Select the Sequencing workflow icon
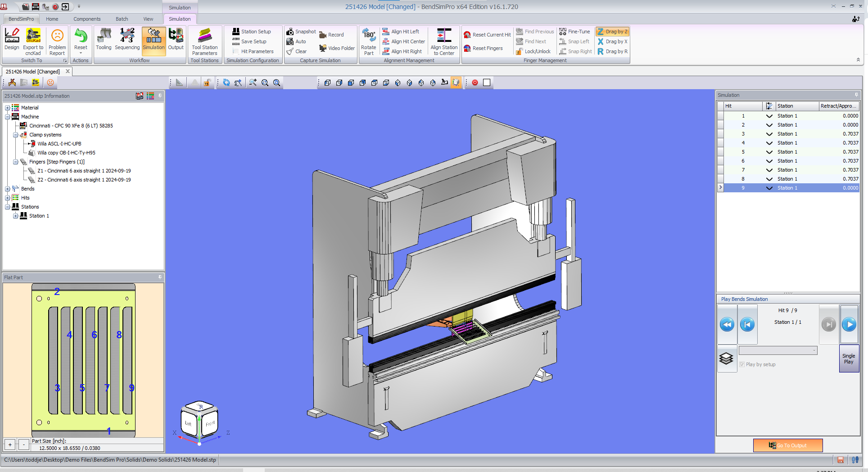Image resolution: width=868 pixels, height=472 pixels. click(x=127, y=40)
